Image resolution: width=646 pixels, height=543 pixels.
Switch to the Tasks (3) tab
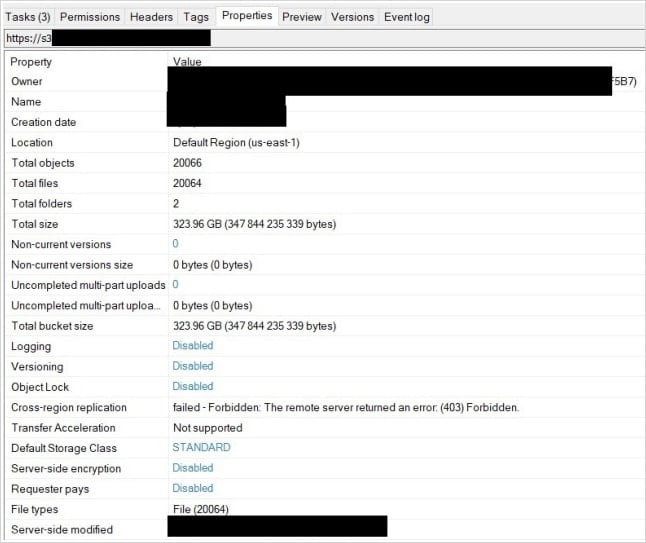27,17
